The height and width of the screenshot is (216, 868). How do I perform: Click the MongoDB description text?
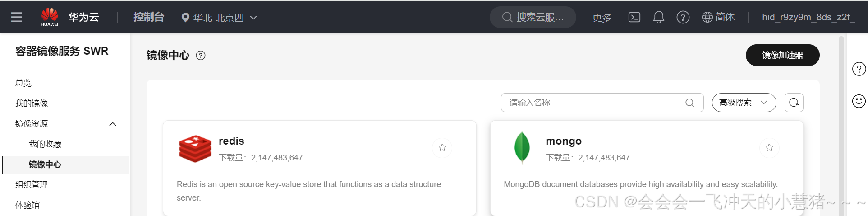tap(641, 184)
